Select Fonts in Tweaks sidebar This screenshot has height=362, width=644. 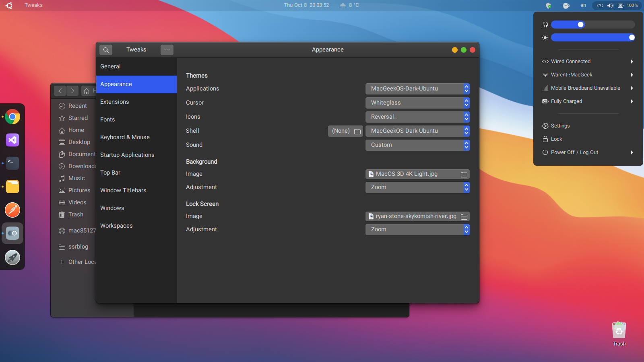coord(136,120)
